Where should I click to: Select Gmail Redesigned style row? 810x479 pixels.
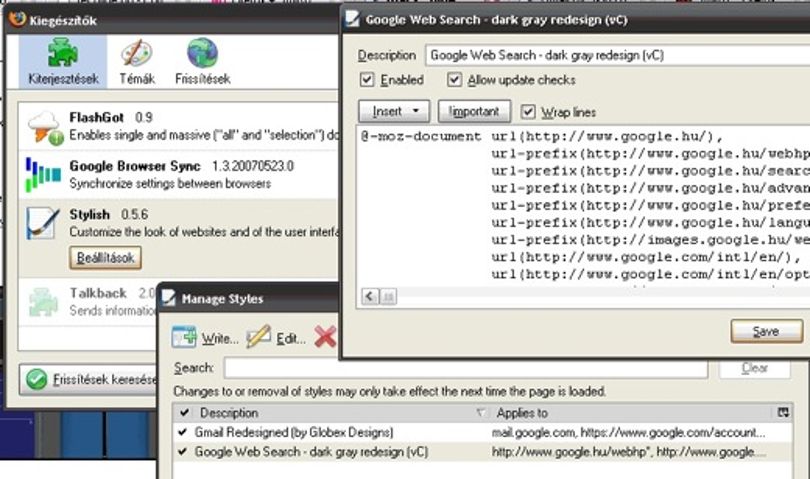click(482, 432)
